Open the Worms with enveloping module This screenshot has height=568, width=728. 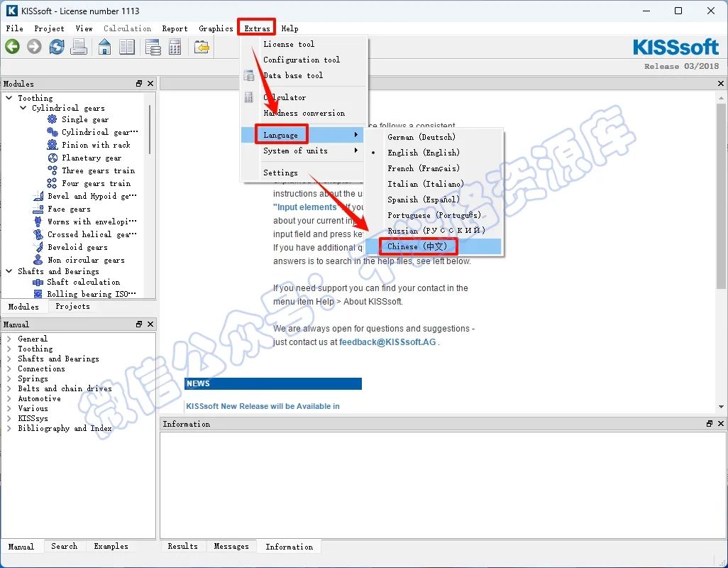(85, 222)
